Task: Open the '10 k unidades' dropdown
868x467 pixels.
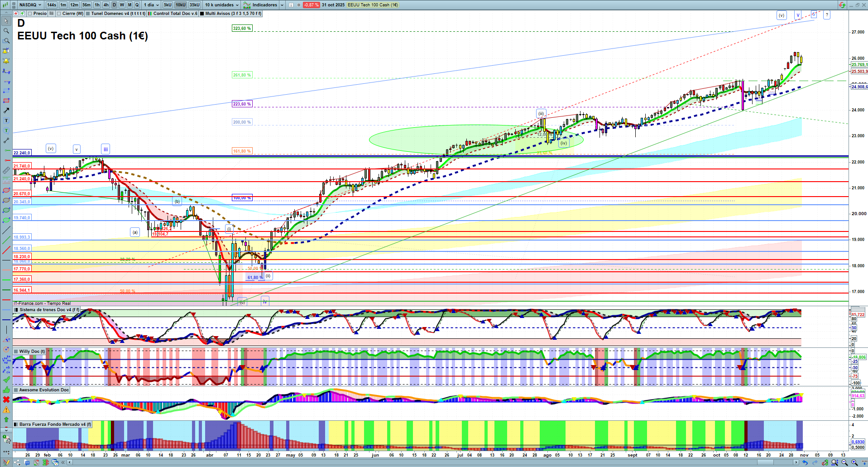Action: coord(222,5)
